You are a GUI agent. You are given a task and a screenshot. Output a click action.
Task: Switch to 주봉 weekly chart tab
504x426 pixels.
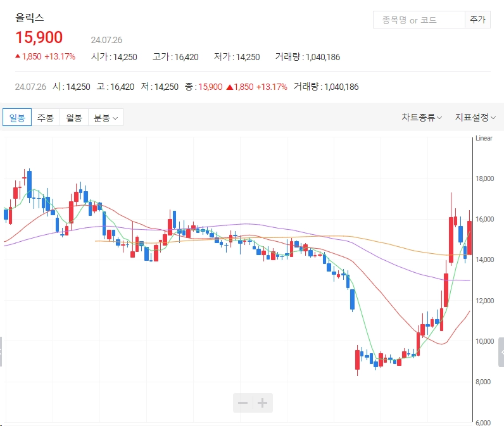(46, 117)
